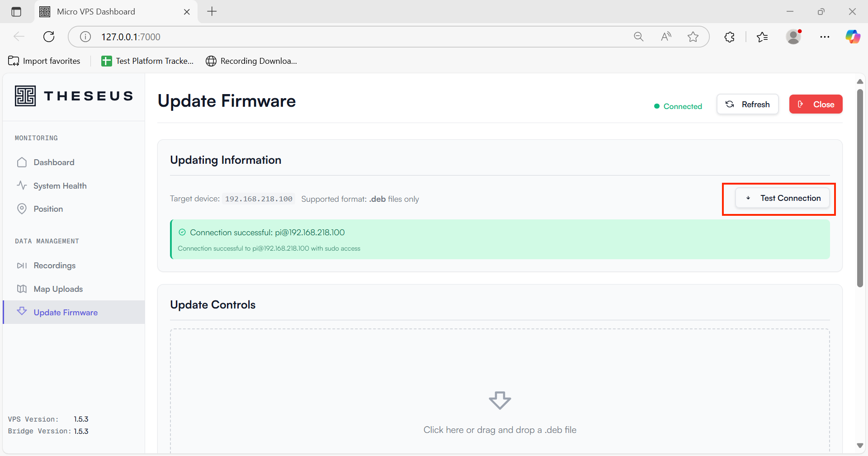Open browser Extensions puzzle icon
The image size is (868, 456).
(x=729, y=37)
